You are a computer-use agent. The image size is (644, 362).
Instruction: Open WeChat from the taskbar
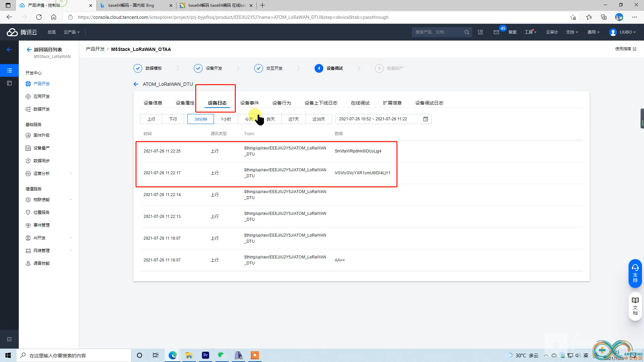222,355
